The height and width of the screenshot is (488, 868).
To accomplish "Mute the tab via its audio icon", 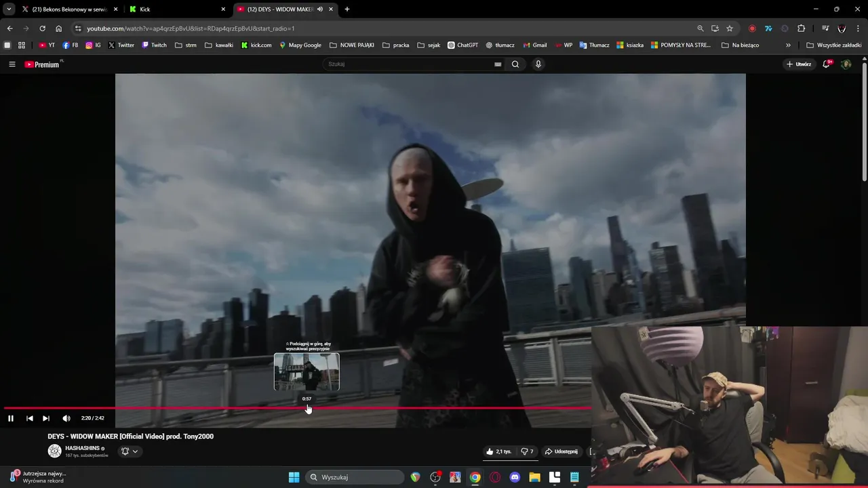I will (x=320, y=9).
